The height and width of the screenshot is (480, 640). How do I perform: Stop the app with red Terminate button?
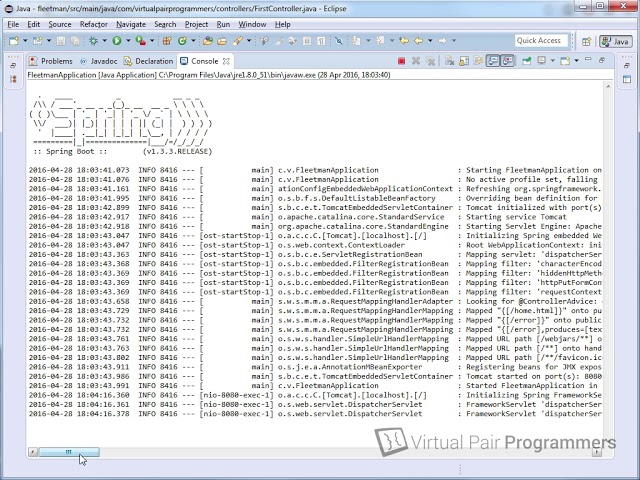coord(401,61)
